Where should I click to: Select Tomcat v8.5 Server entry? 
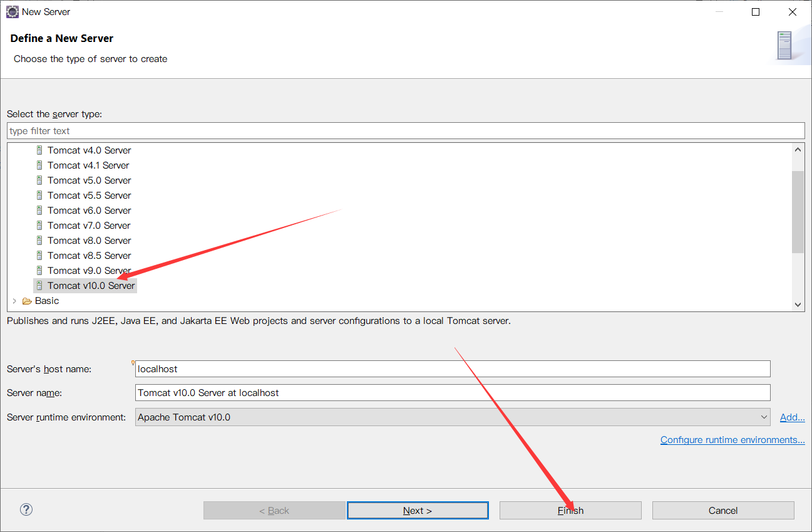pos(89,256)
